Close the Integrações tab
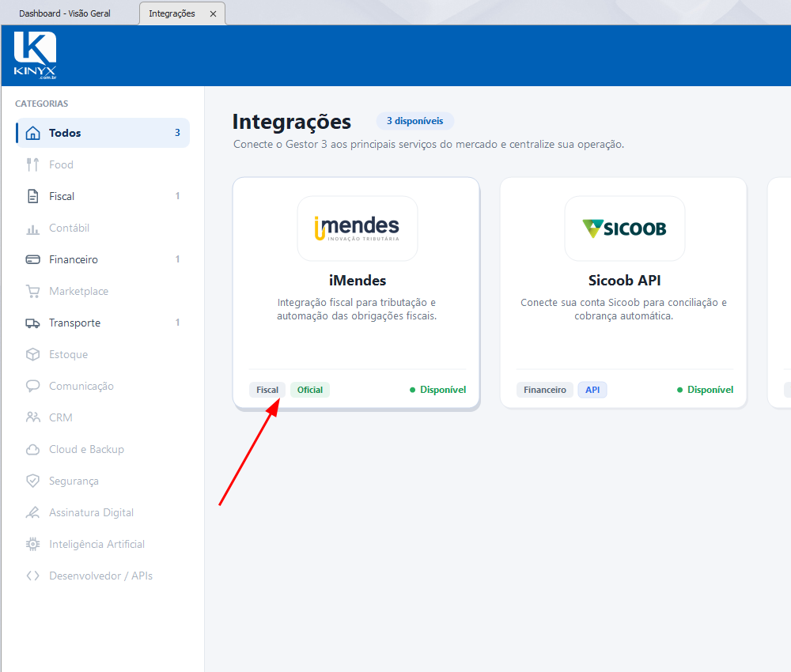Viewport: 791px width, 672px height. click(213, 13)
